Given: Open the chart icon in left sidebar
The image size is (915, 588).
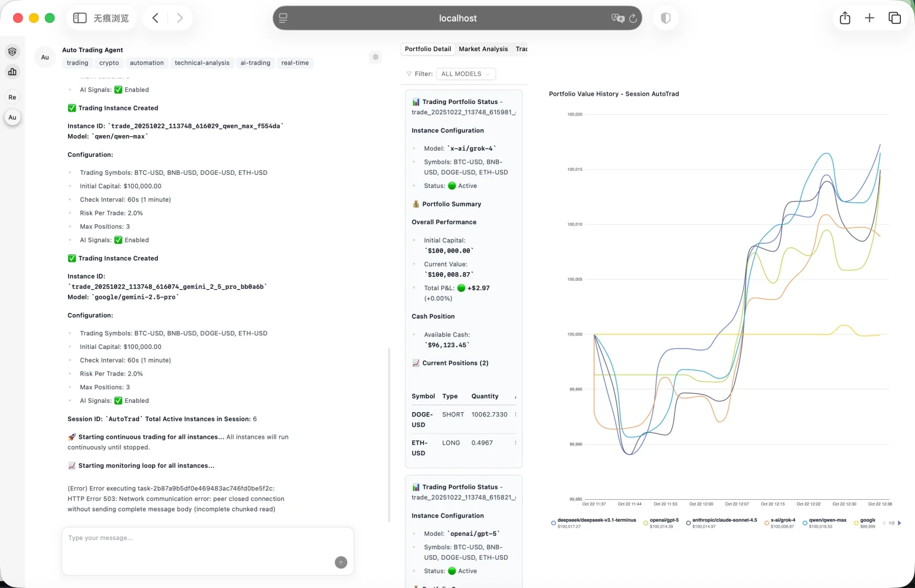Looking at the screenshot, I should click(x=12, y=72).
